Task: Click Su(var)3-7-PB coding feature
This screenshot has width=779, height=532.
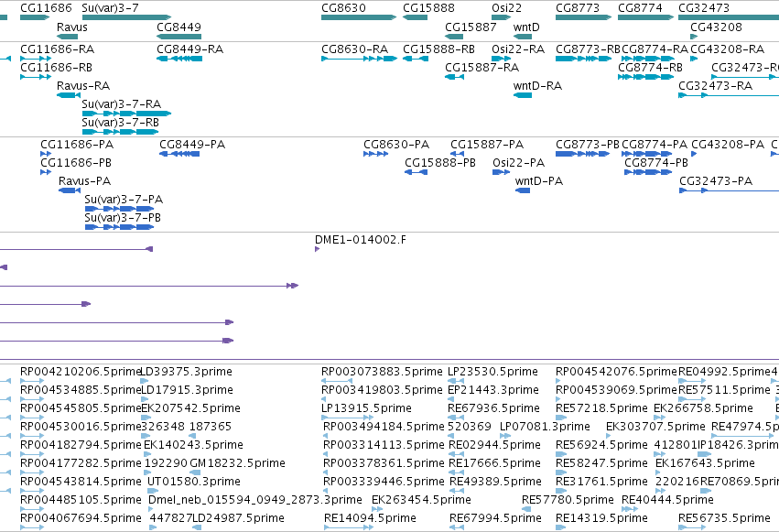Action: (x=119, y=227)
